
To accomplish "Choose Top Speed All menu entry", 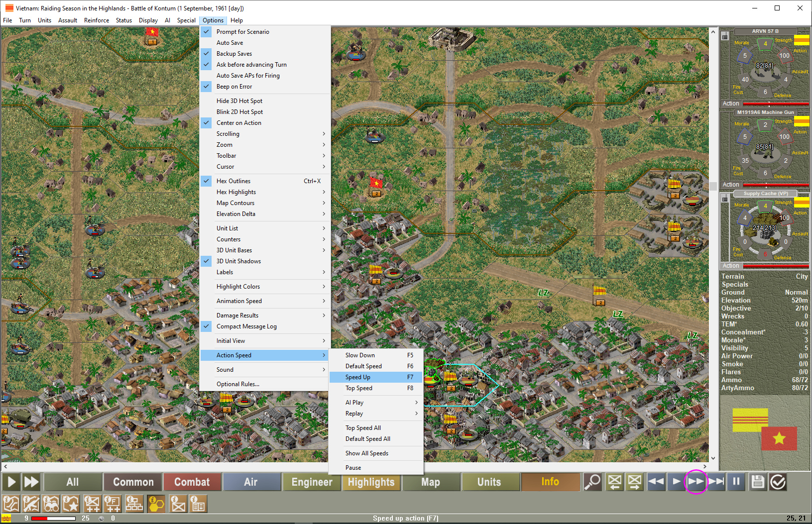I will click(376, 428).
